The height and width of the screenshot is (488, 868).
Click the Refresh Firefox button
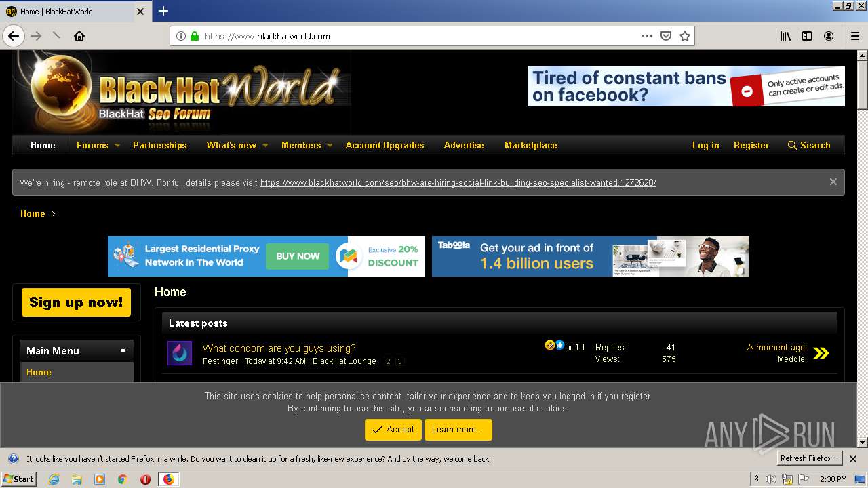pos(809,459)
